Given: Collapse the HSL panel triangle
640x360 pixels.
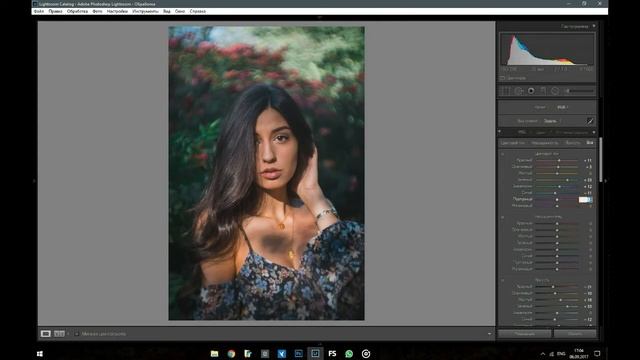Looking at the screenshot, I should (x=594, y=132).
